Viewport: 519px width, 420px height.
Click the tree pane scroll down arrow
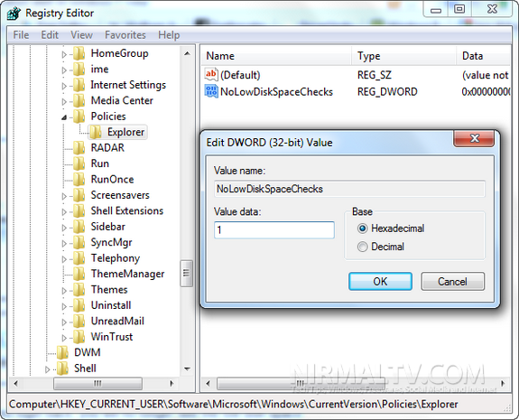(x=187, y=369)
